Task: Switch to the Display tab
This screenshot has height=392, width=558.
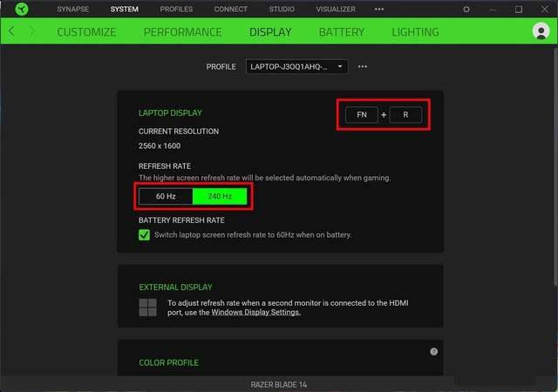Action: point(270,32)
